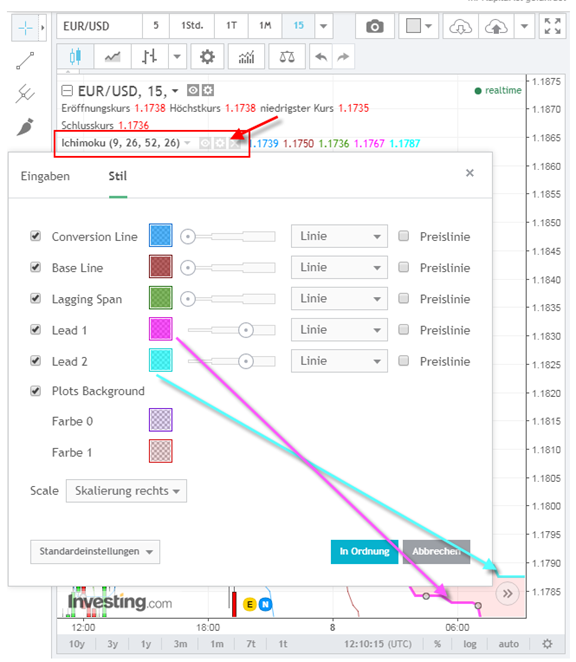Click the Abbrechen button
Image resolution: width=576 pixels, height=662 pixels.
436,551
